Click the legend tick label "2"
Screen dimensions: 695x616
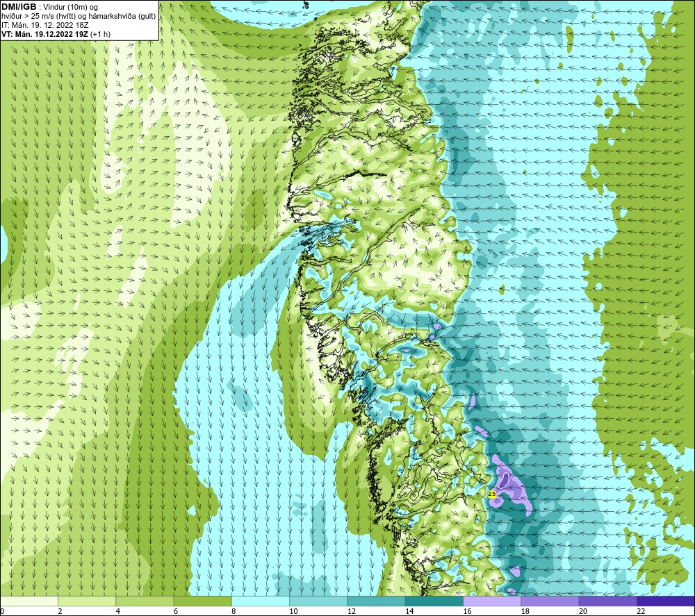tap(60, 611)
